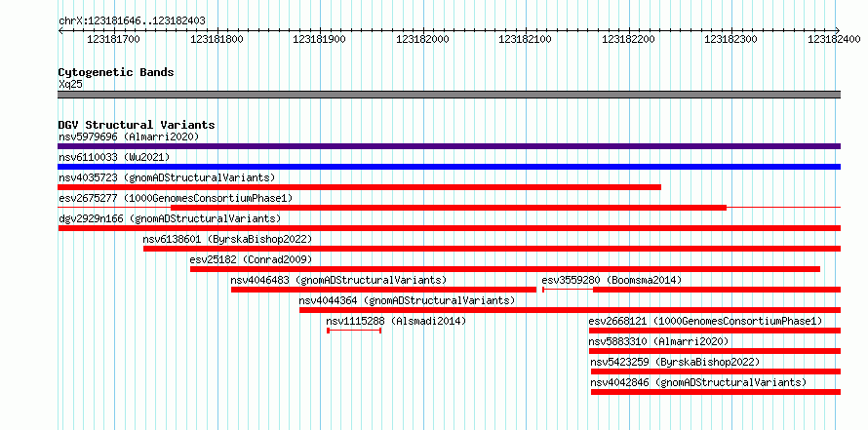This screenshot has height=430, width=868.
Task: Select the thin nsv1115288 variant glyph
Action: [354, 331]
